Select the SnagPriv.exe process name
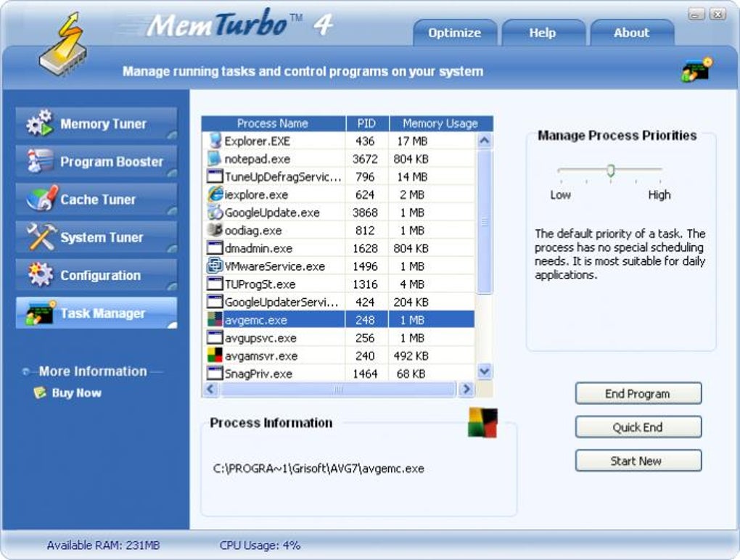Screen dimensions: 740x560 (x=258, y=374)
